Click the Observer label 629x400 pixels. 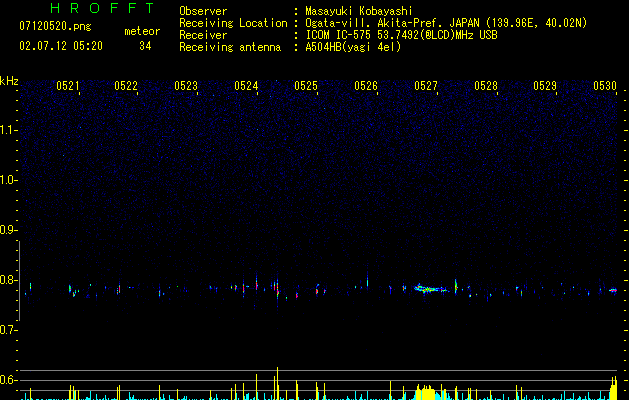(203, 11)
